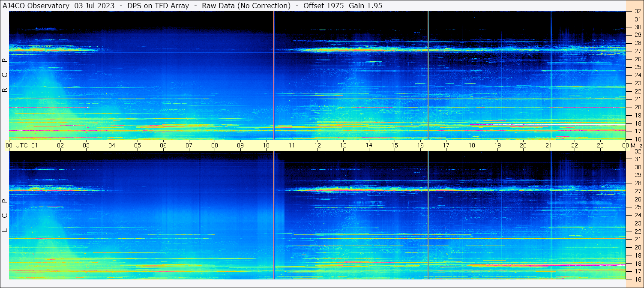Click the vertical 'R C P' panel label
Image resolution: width=644 pixels, height=288 pixels.
point(5,75)
